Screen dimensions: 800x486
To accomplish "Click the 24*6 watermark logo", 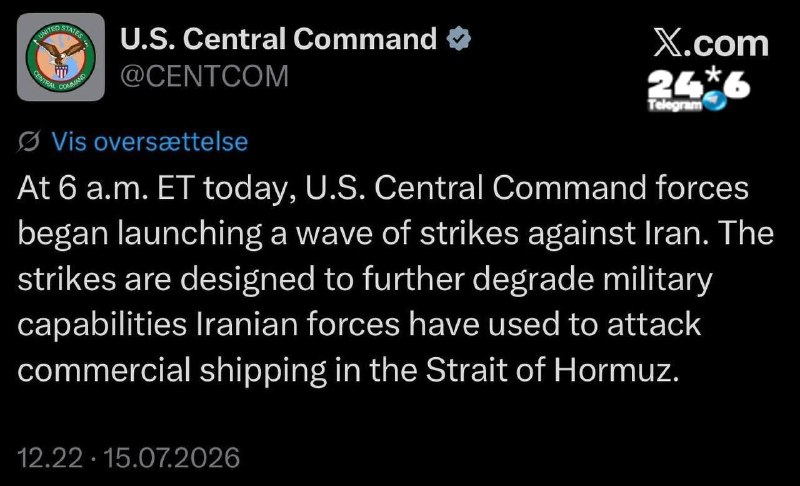I will [699, 89].
